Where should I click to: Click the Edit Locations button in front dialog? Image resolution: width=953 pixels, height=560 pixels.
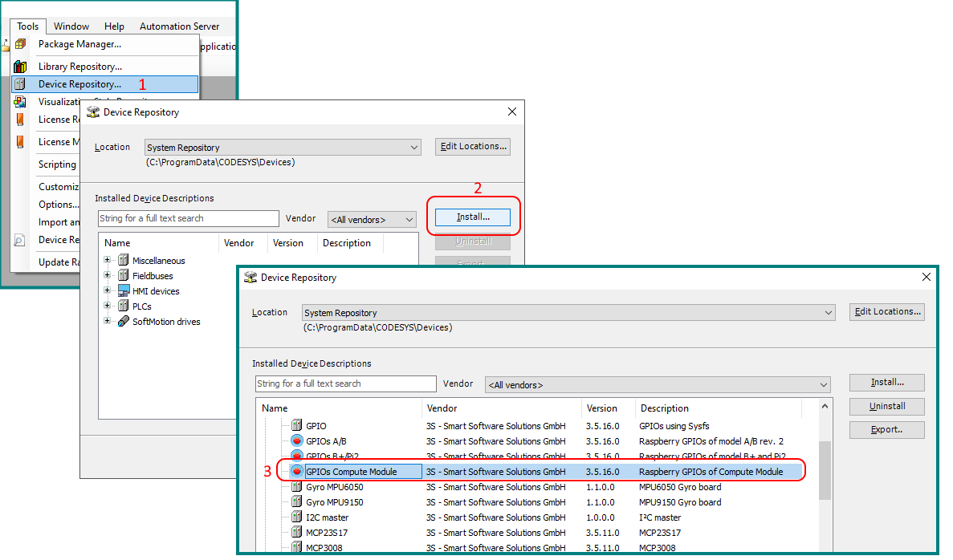coord(886,312)
